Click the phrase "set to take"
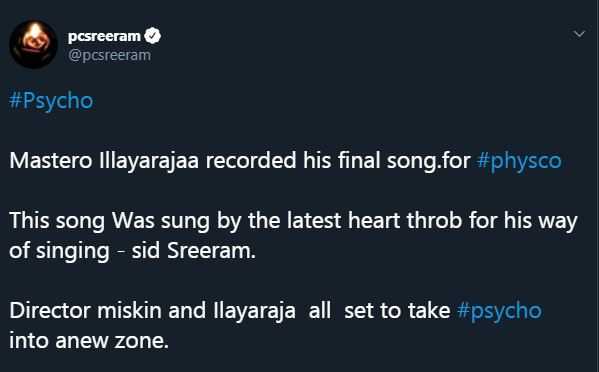This screenshot has height=372, width=599. [x=397, y=311]
